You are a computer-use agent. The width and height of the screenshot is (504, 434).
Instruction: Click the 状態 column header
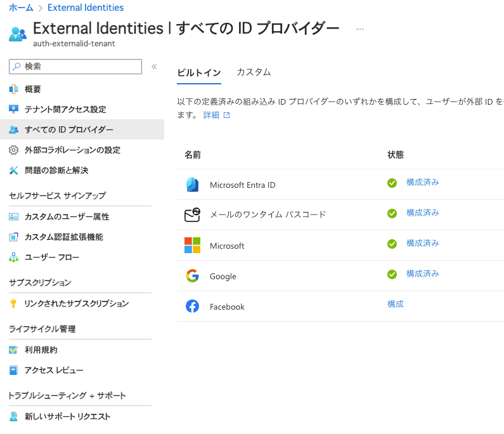396,155
